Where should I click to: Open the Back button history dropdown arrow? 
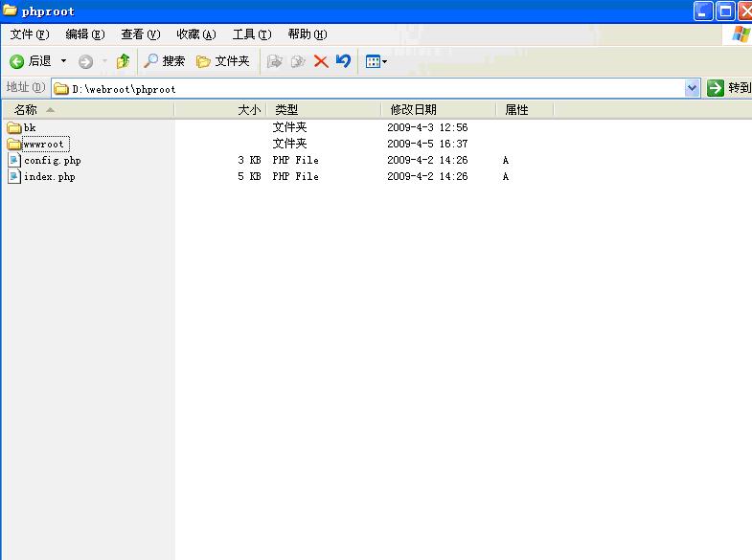pyautogui.click(x=64, y=61)
